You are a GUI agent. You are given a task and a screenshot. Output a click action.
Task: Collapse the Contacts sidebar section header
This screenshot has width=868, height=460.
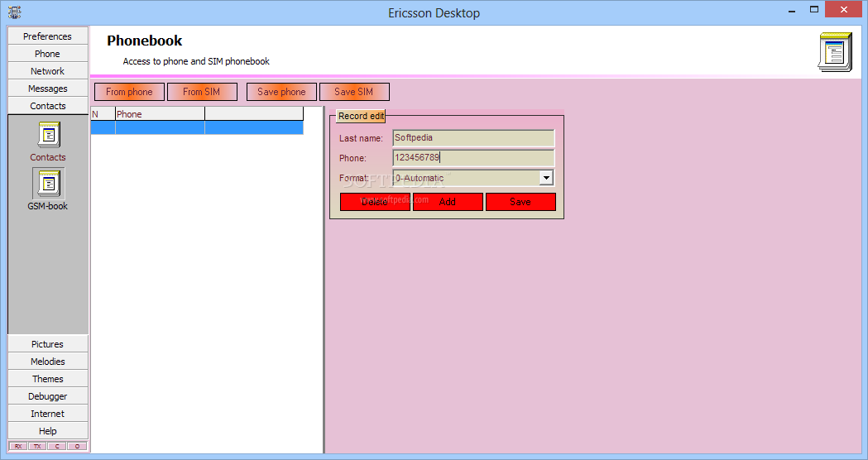coord(48,106)
